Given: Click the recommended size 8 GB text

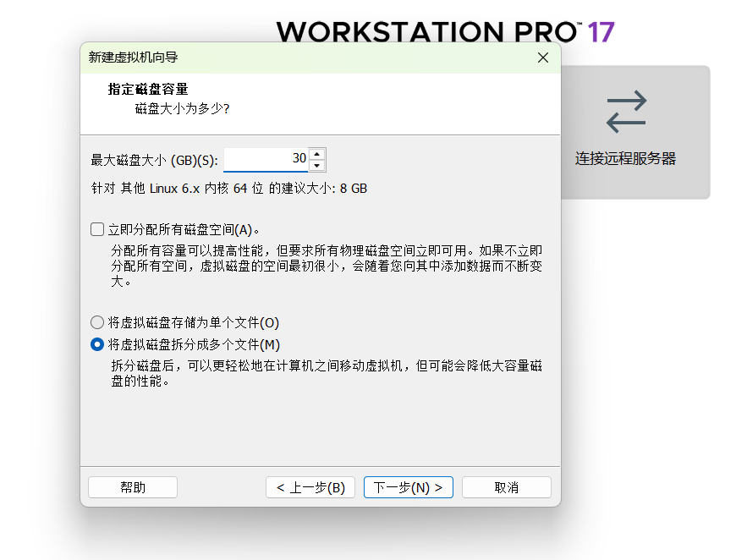Looking at the screenshot, I should pyautogui.click(x=354, y=189).
